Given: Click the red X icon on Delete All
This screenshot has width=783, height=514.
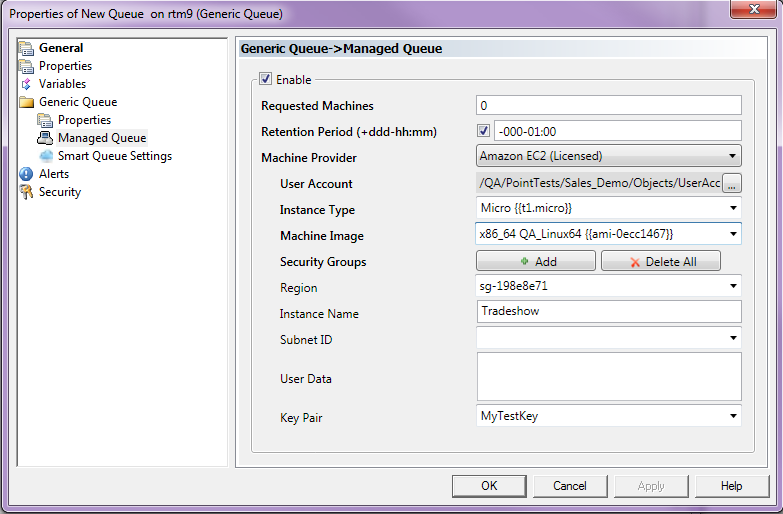Looking at the screenshot, I should coord(635,262).
